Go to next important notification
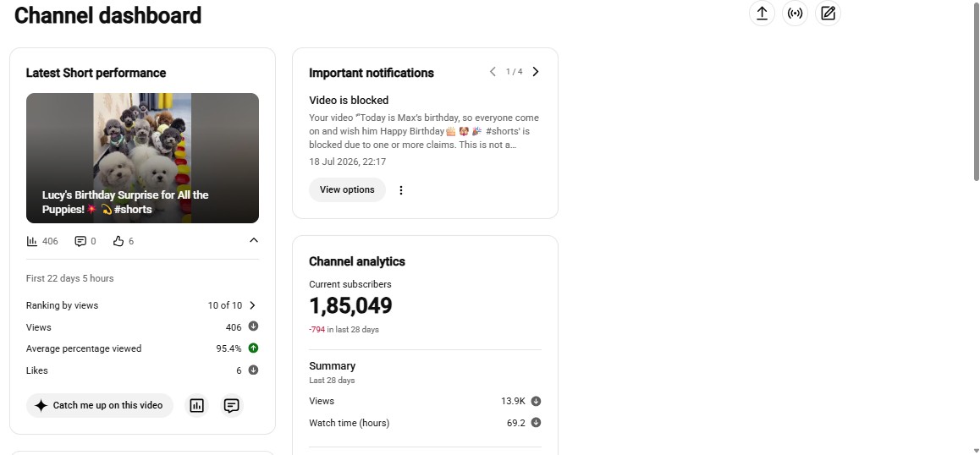Screen dimensions: 980x455 tap(536, 72)
